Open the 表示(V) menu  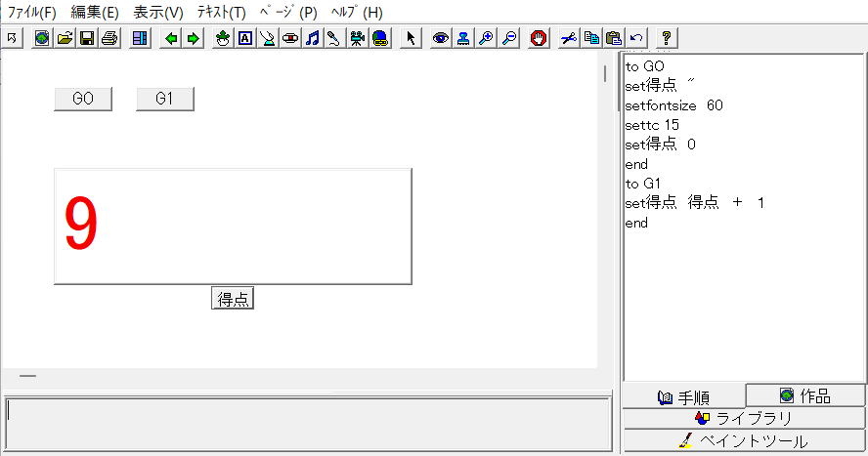(x=158, y=12)
